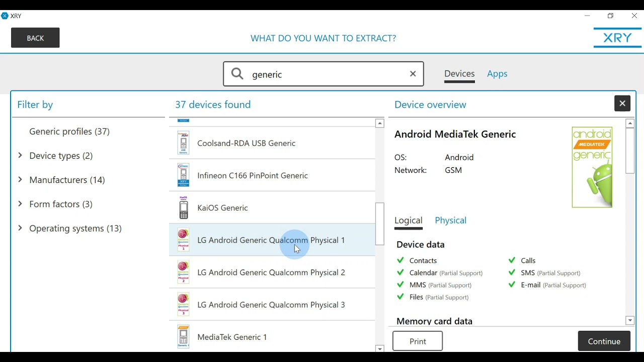This screenshot has height=362, width=644.
Task: Clear the search field with X icon
Action: [x=413, y=74]
